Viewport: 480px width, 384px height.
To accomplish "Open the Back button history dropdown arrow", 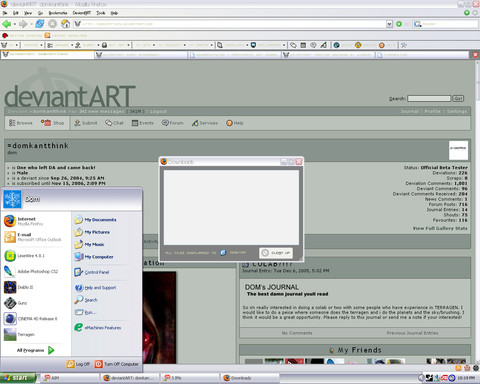I will click(x=14, y=24).
